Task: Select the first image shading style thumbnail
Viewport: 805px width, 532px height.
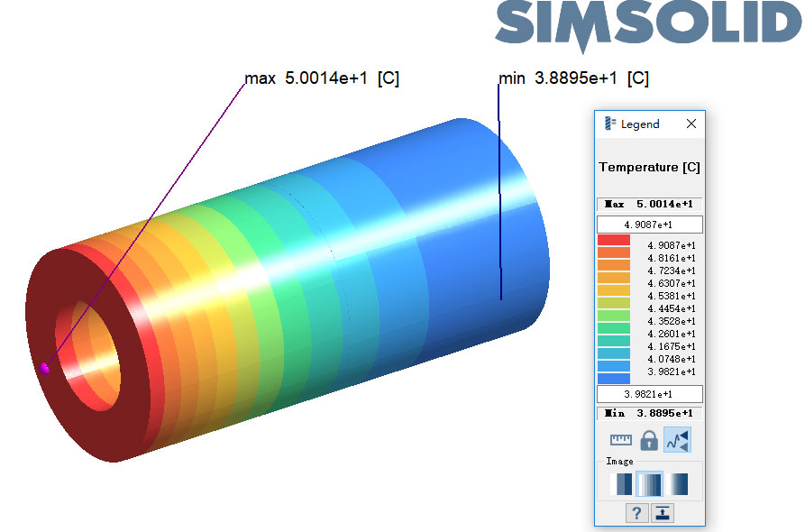Action: [x=620, y=484]
